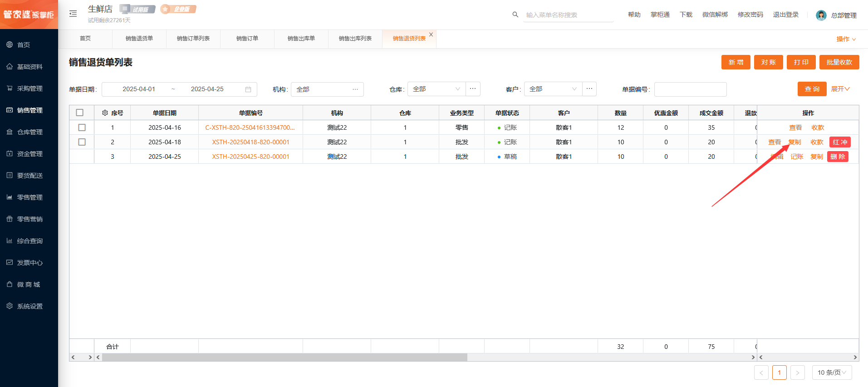Toggle the select-all checkbox in table header
Image resolution: width=868 pixels, height=387 pixels.
pyautogui.click(x=80, y=113)
